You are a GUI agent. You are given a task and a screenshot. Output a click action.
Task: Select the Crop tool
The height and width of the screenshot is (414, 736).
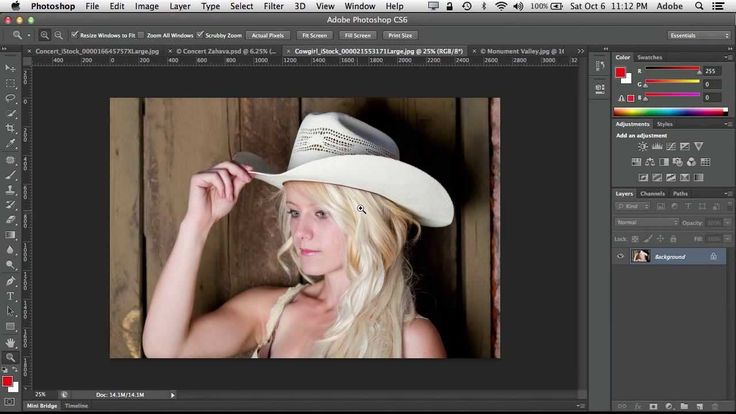point(11,129)
